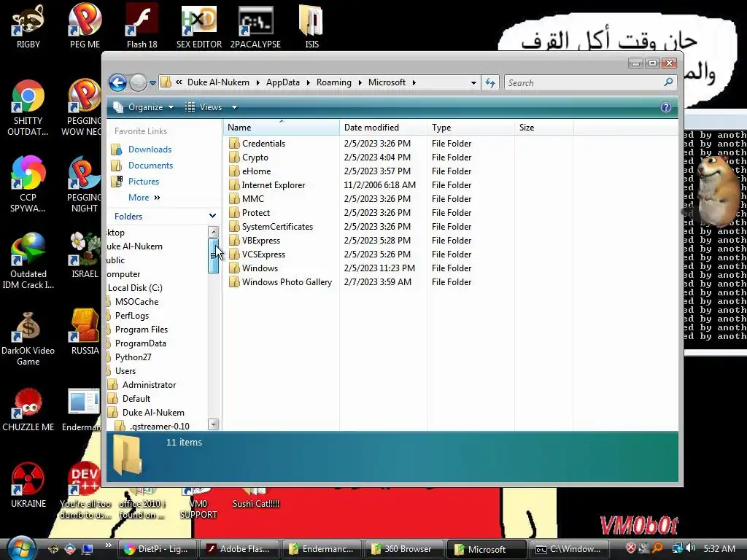This screenshot has height=560, width=747.
Task: Switch to 360 Browser taskbar button
Action: coord(403,549)
